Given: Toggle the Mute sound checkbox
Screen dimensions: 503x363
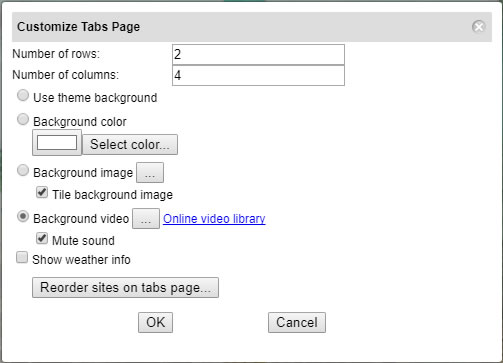Looking at the screenshot, I should [x=42, y=239].
